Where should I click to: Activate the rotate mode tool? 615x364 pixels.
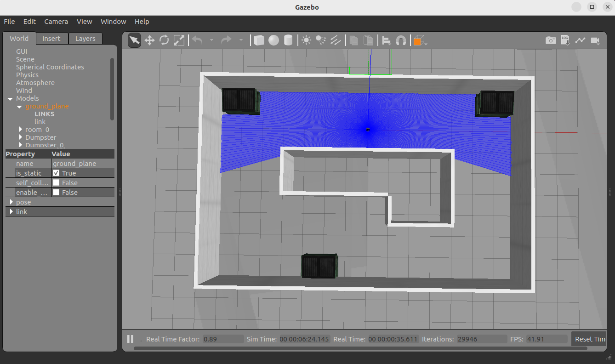[x=164, y=40]
